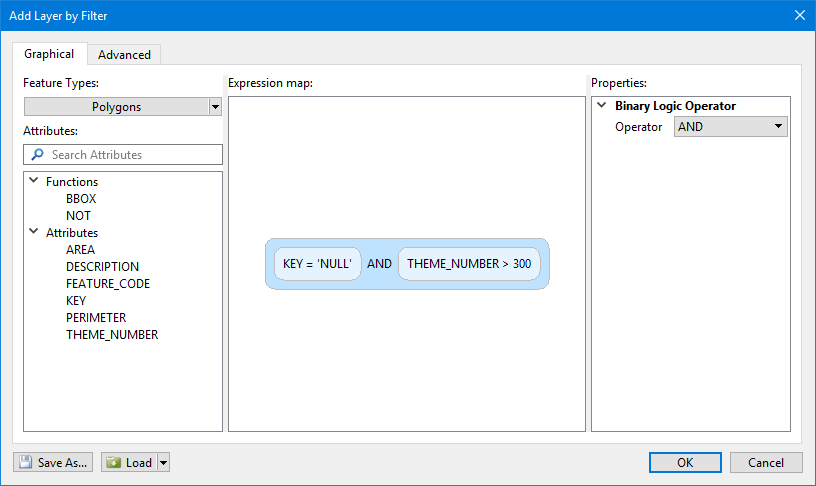Viewport: 816px width, 486px height.
Task: Open the Feature Types Polygons dropdown
Action: [x=215, y=107]
